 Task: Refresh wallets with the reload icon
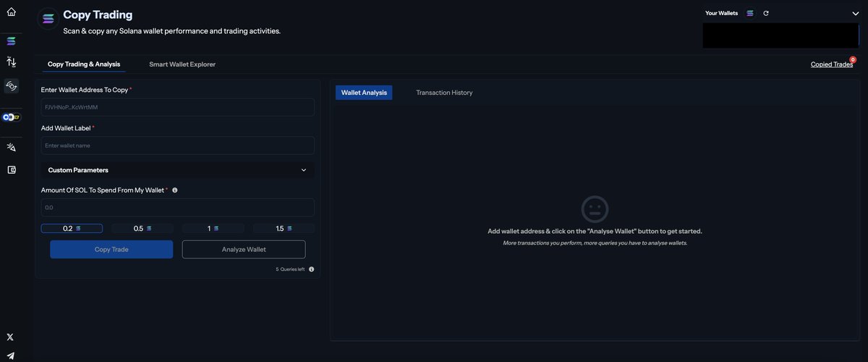[765, 13]
